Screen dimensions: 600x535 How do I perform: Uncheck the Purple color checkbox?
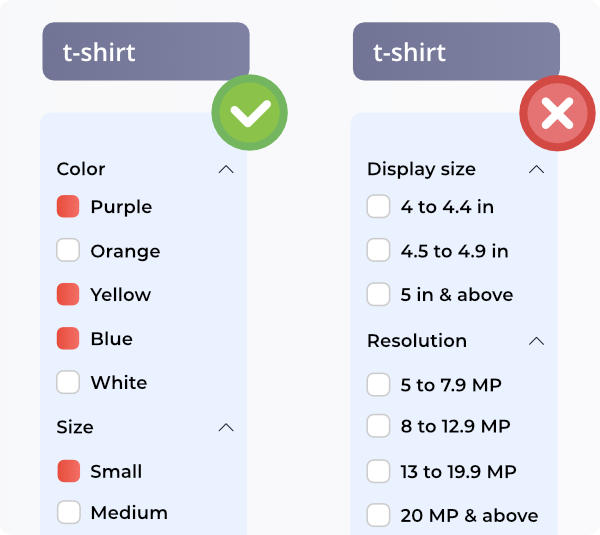68,207
